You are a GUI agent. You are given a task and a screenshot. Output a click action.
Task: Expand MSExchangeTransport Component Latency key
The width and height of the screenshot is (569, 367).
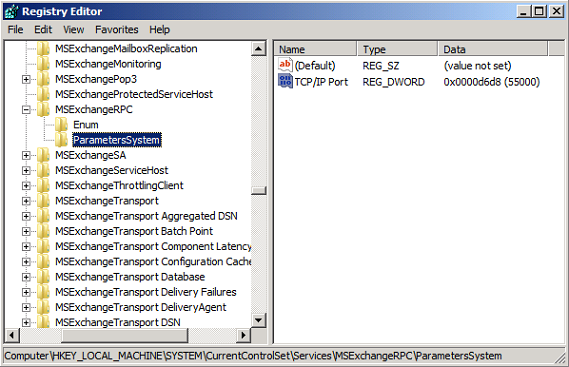[x=26, y=246]
